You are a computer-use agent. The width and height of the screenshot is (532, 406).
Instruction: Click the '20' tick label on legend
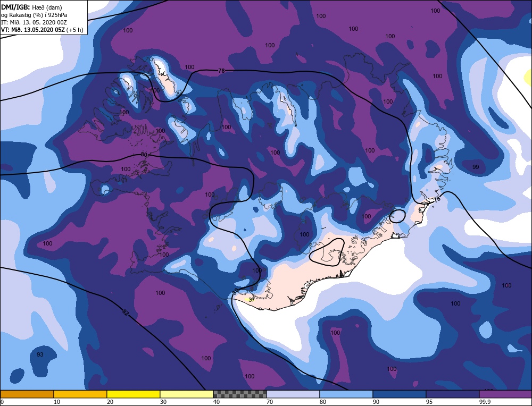click(110, 402)
